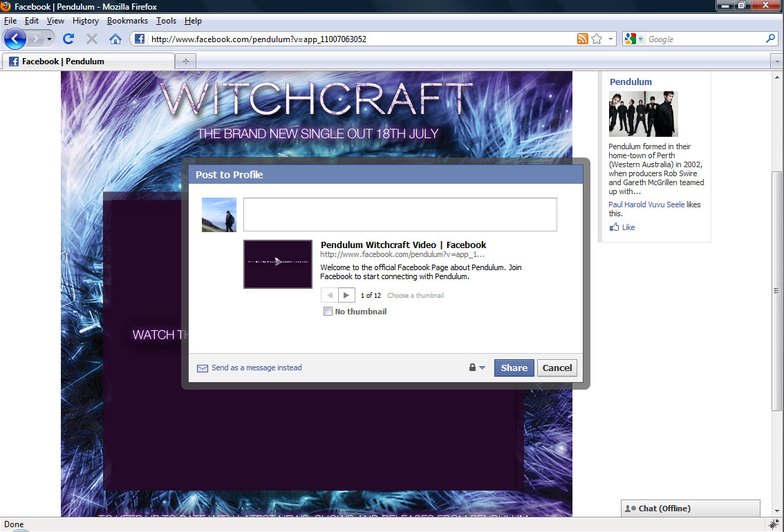
Task: Click the Share button
Action: click(x=514, y=368)
